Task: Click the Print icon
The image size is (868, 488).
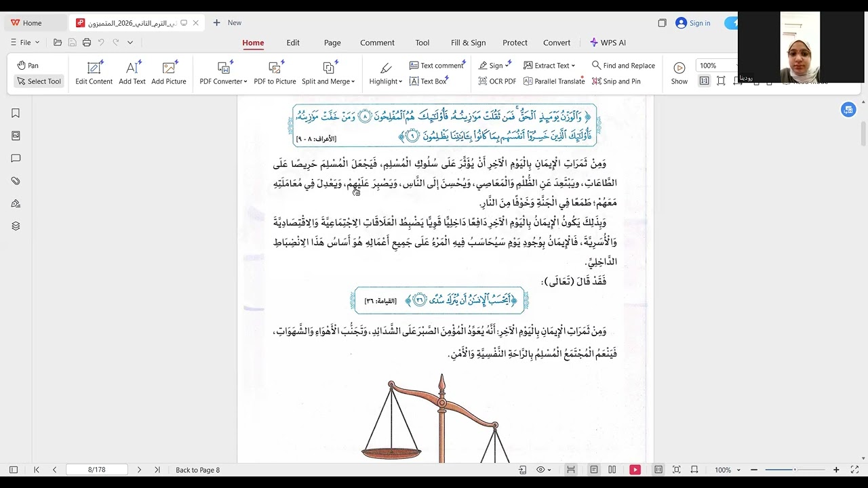Action: point(87,43)
